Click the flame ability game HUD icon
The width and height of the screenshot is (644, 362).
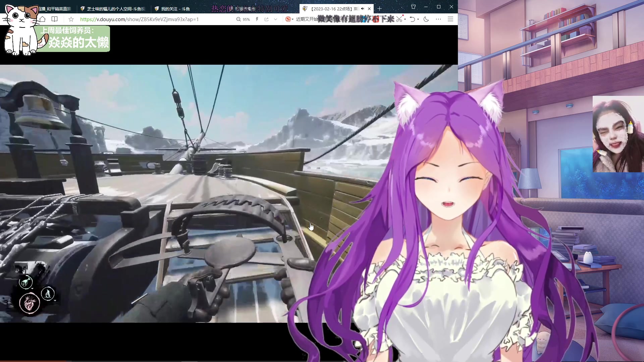(48, 294)
